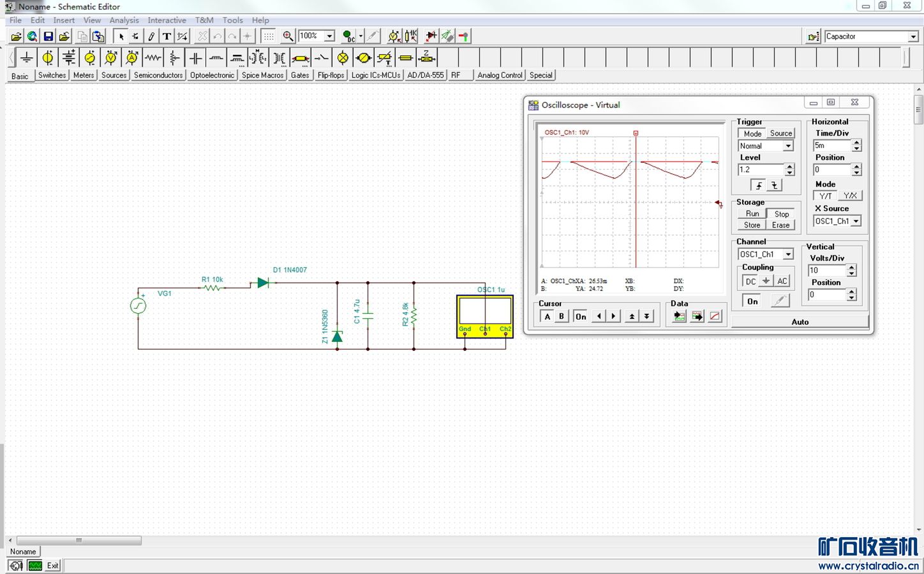924x574 pixels.
Task: Toggle the Cursor On button
Action: click(580, 316)
